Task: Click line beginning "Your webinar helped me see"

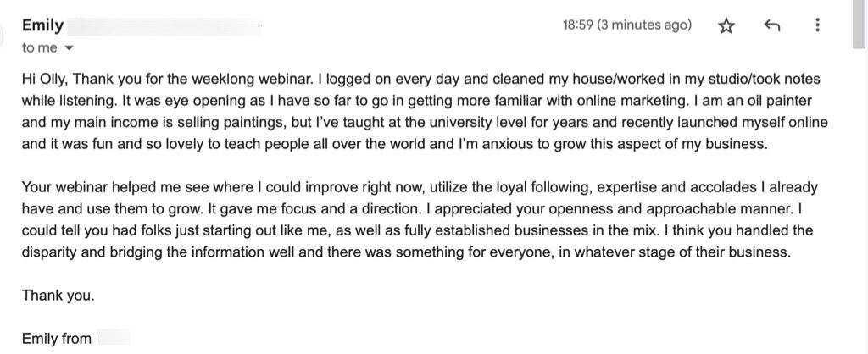Action: (x=420, y=187)
